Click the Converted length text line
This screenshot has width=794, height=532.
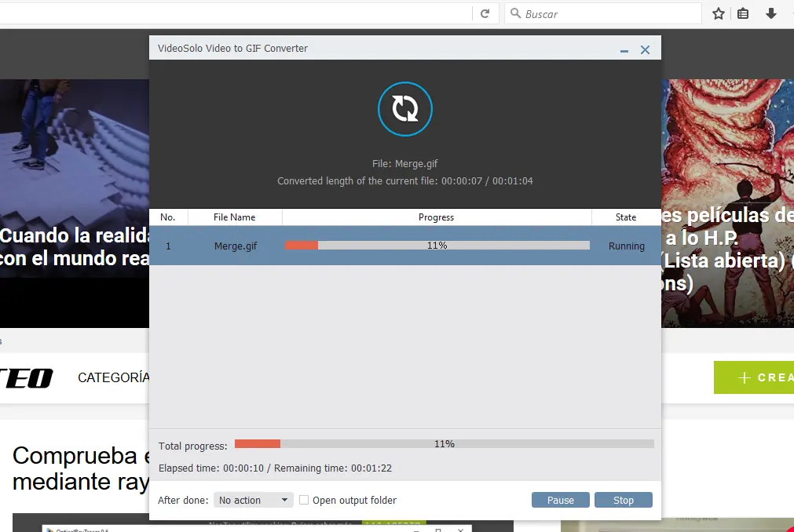[x=404, y=180]
